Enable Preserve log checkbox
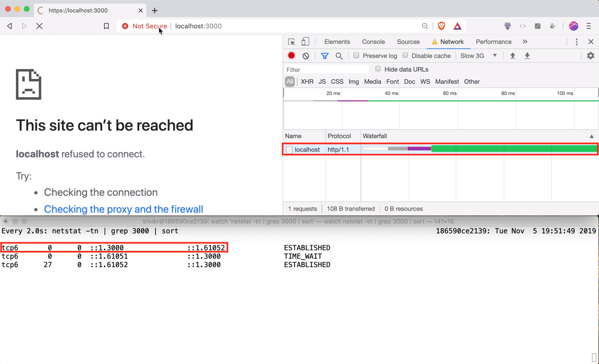The width and height of the screenshot is (599, 364). [356, 56]
